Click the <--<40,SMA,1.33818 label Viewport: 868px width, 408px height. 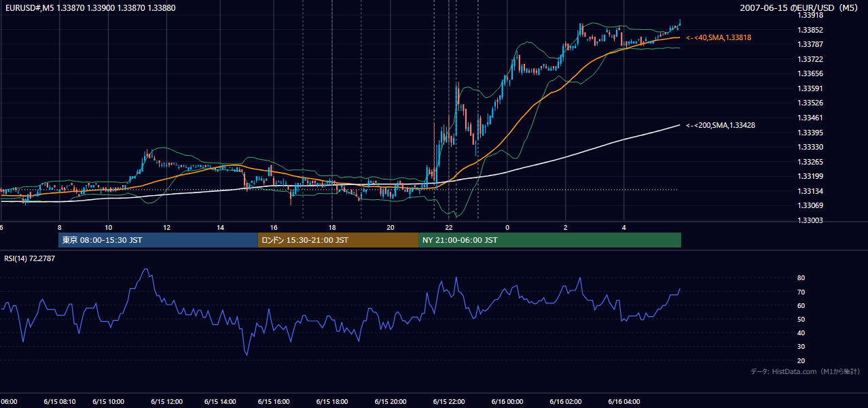coord(719,37)
